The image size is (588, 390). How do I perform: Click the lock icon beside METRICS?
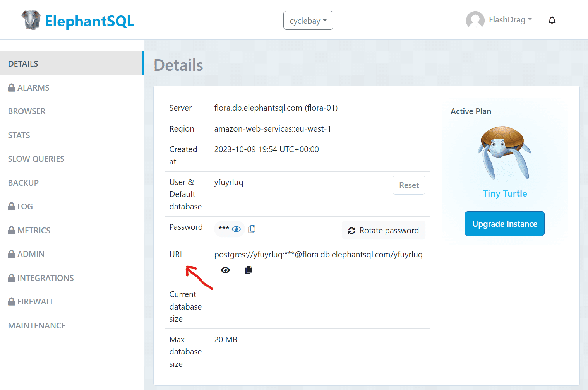coord(12,230)
